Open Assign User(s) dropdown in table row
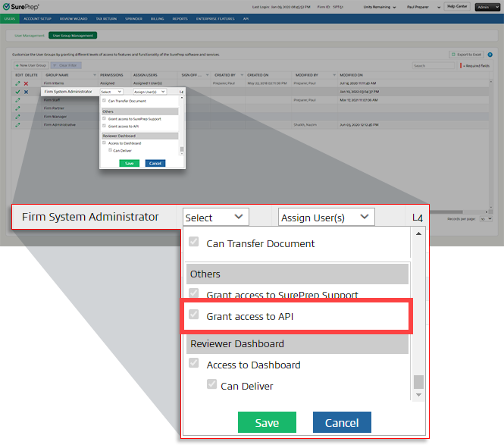Image resolution: width=504 pixels, height=448 pixels. 149,92
